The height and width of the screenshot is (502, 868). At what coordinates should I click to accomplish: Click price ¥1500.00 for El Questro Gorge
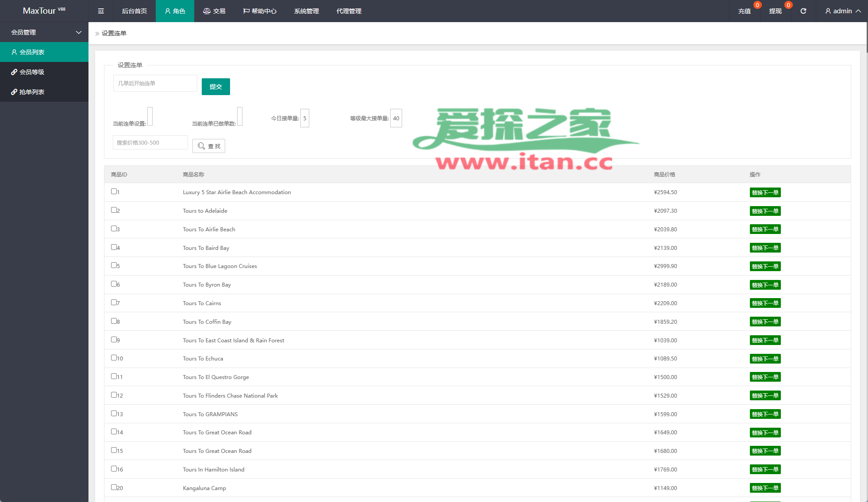[665, 377]
